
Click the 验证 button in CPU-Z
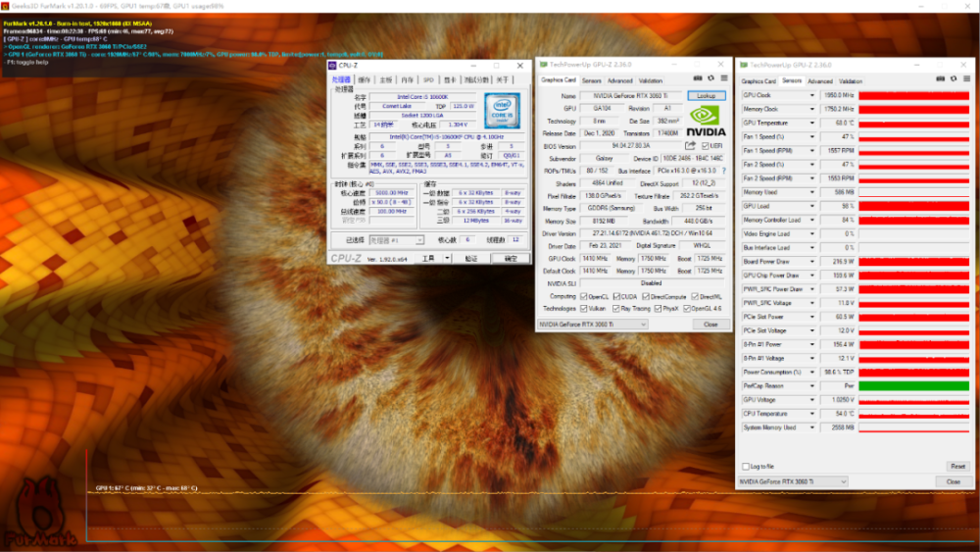pos(471,258)
